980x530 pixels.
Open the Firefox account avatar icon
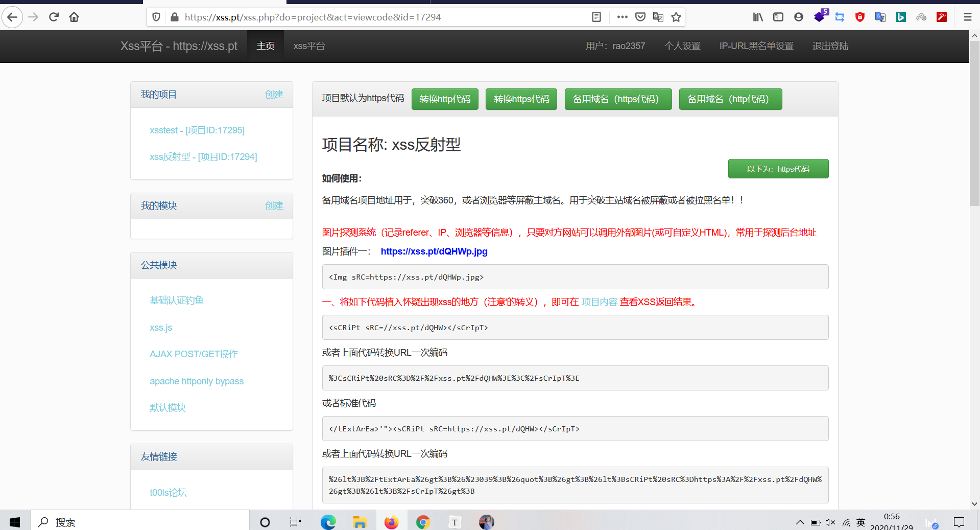799,17
